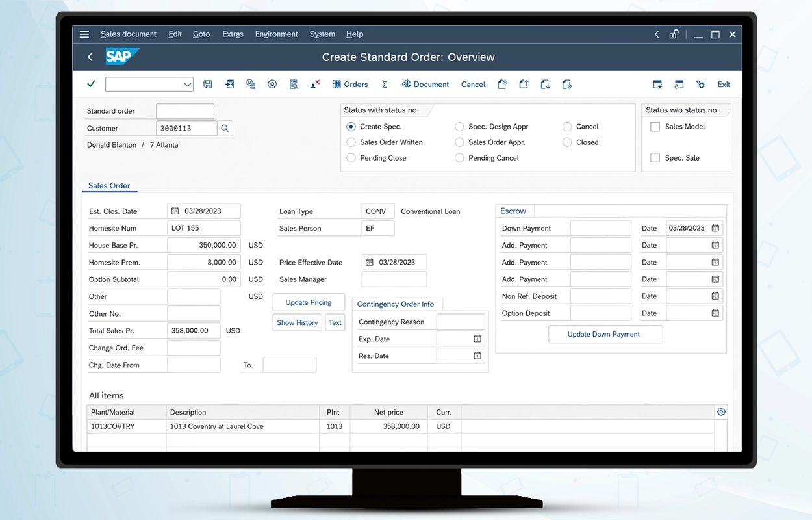Open the Environment menu
This screenshot has width=812, height=520.
[276, 34]
